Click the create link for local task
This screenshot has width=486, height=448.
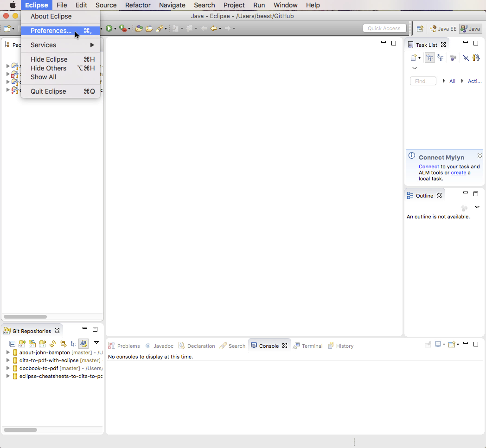[459, 173]
